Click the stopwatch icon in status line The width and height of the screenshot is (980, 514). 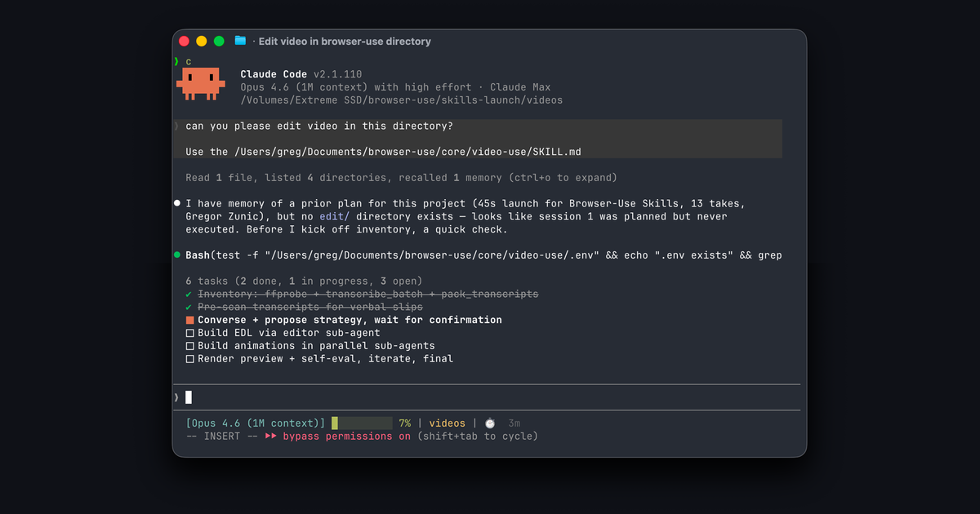tap(489, 423)
